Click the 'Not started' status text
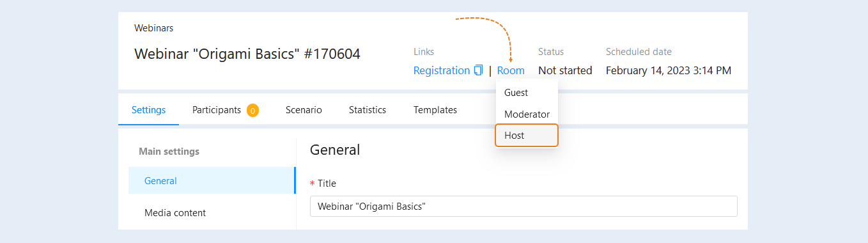The height and width of the screenshot is (243, 868). point(565,70)
